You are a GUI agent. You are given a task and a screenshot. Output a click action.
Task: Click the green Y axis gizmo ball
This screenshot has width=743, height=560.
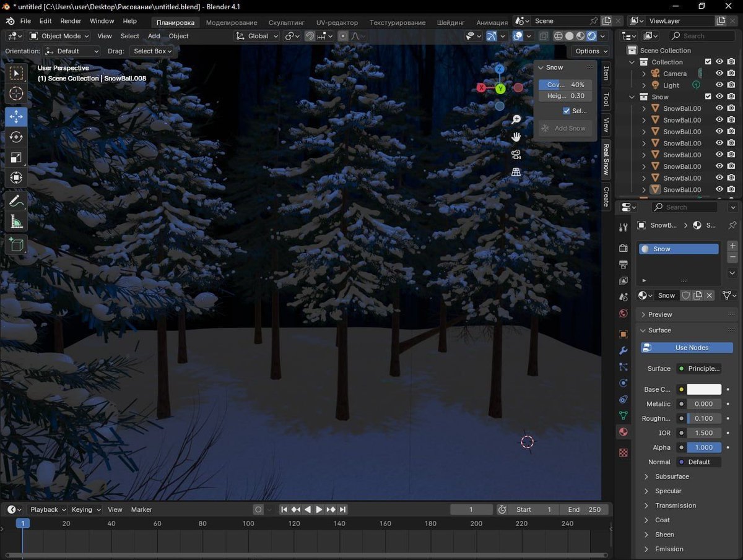pyautogui.click(x=500, y=88)
